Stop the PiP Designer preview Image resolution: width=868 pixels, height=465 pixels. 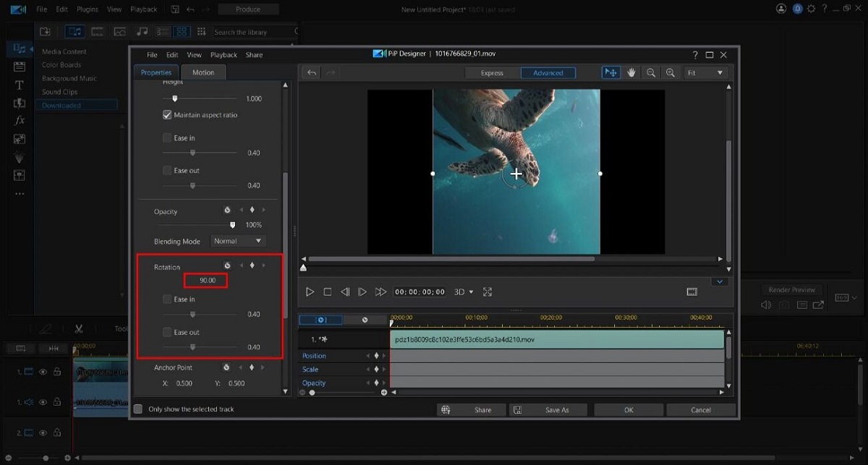(327, 291)
